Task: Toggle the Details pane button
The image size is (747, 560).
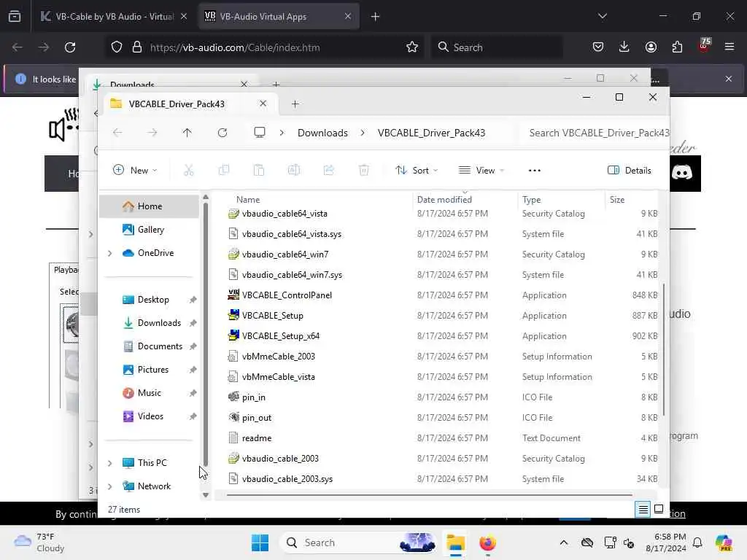Action: 630,171
